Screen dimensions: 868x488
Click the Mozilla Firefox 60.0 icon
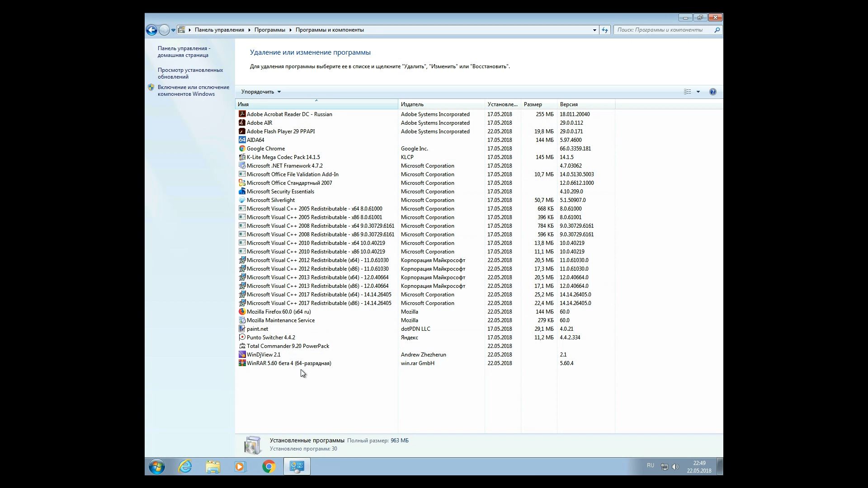click(242, 312)
